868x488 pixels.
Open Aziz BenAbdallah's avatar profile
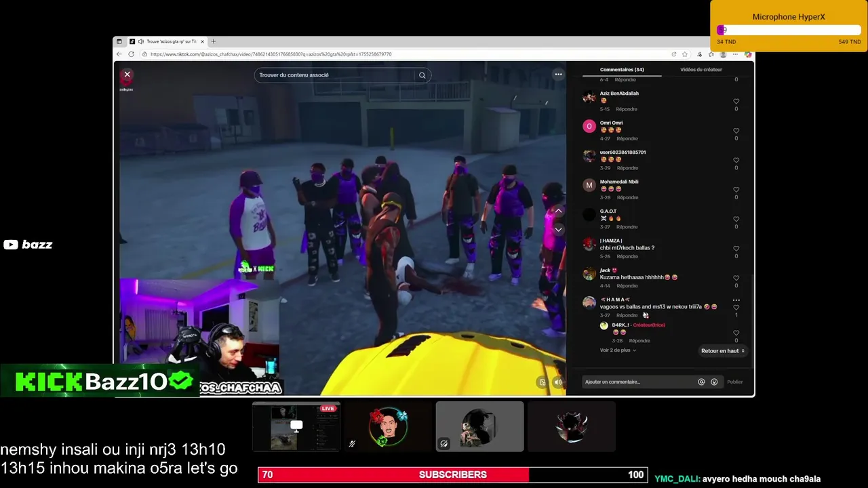coord(589,97)
